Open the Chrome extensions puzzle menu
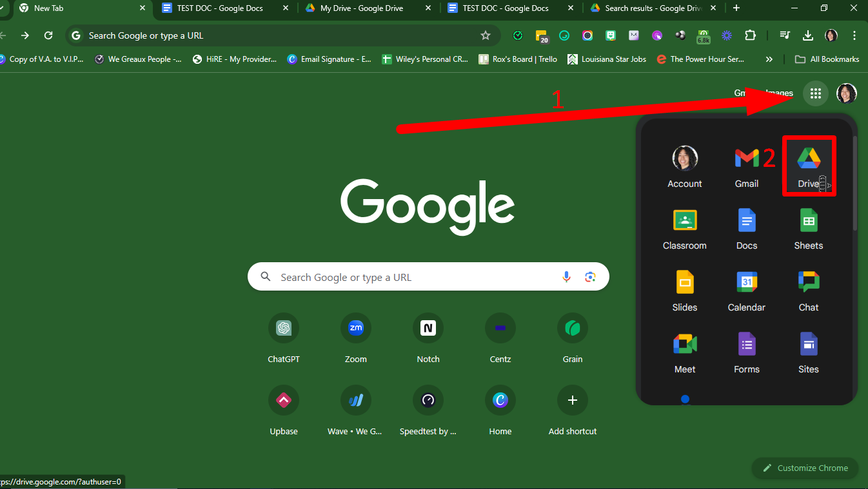The width and height of the screenshot is (868, 489). click(x=750, y=35)
